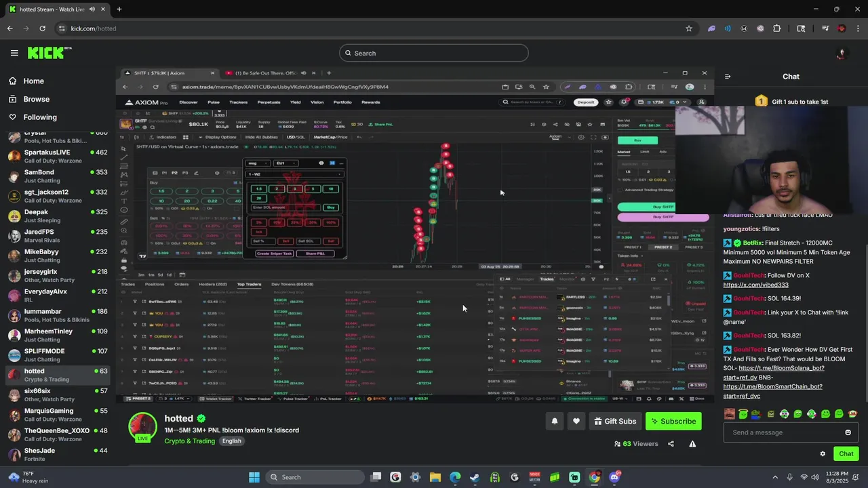
Task: Open the emoji picker in message box
Action: coord(848,432)
